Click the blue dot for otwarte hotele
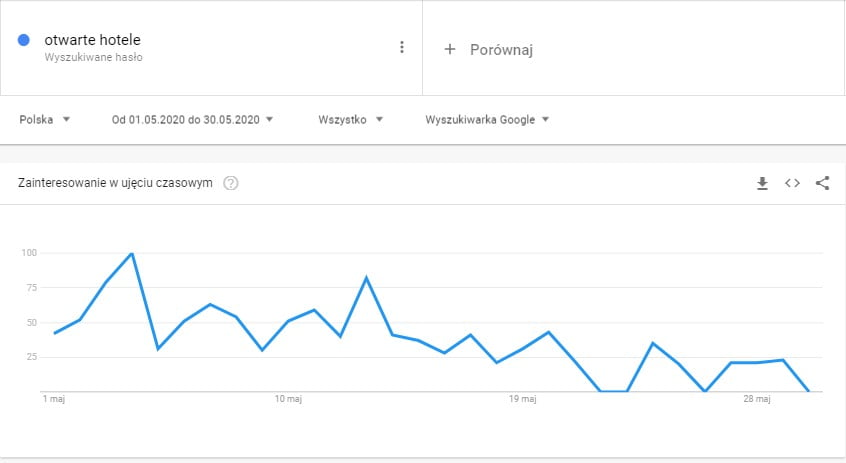 [x=24, y=40]
